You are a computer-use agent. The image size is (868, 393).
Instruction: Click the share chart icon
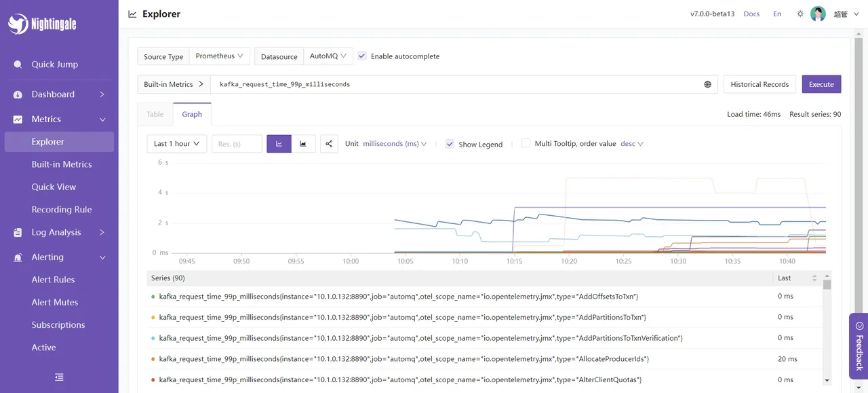click(x=329, y=143)
